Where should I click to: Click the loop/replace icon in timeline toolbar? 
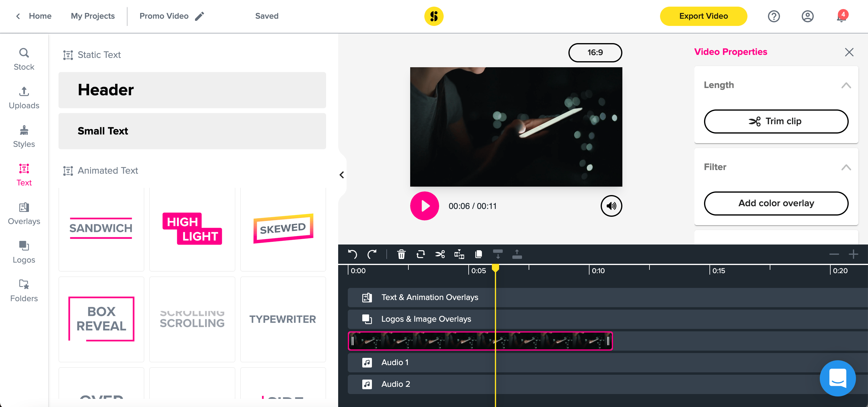[x=420, y=254]
